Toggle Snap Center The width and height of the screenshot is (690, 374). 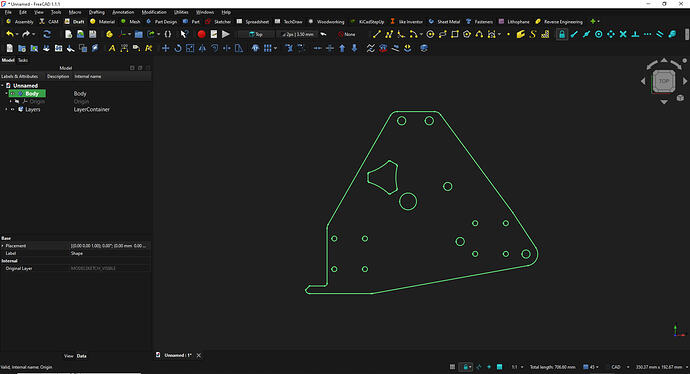598,34
